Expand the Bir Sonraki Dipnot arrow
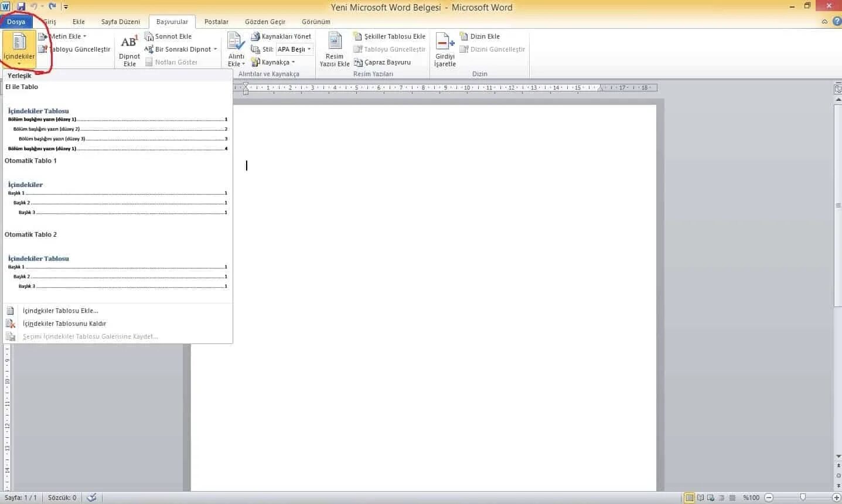This screenshot has width=842, height=504. (215, 49)
